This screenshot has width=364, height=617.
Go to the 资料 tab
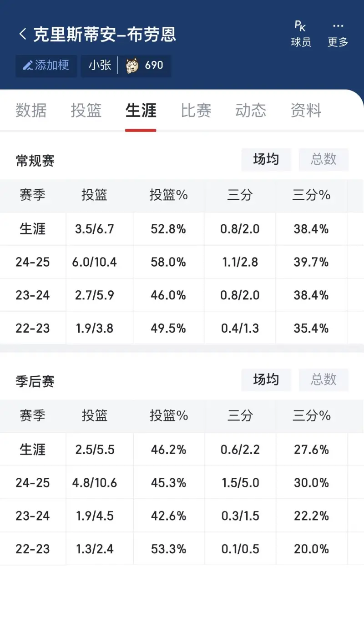tap(306, 111)
